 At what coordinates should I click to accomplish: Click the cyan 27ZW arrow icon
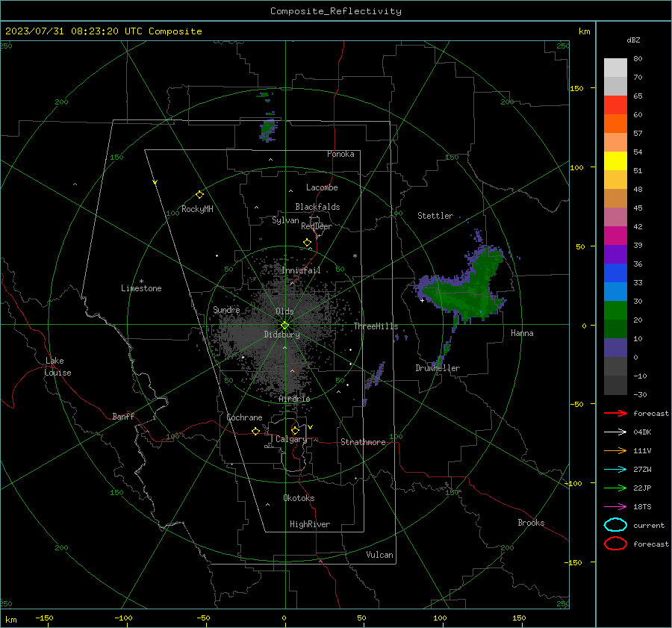click(615, 470)
